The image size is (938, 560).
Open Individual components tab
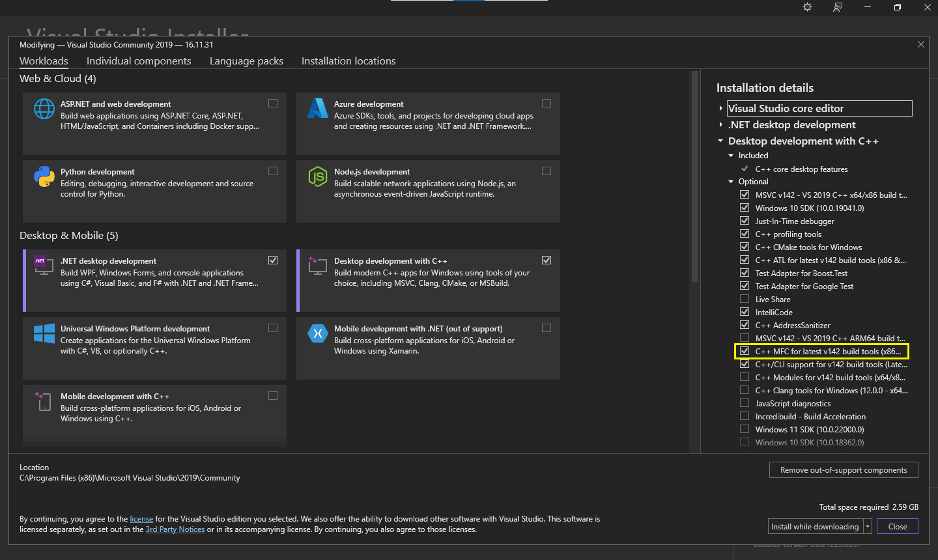click(x=139, y=61)
